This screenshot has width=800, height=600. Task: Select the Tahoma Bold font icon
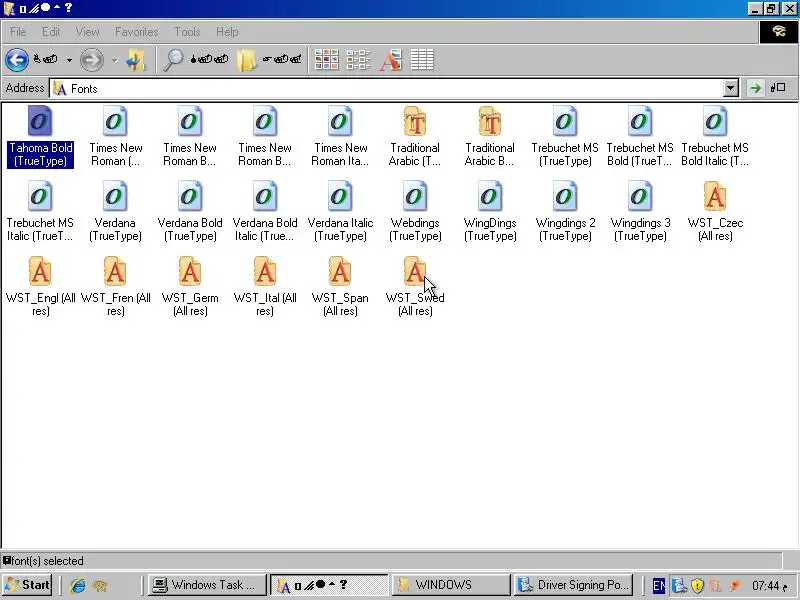pos(40,136)
